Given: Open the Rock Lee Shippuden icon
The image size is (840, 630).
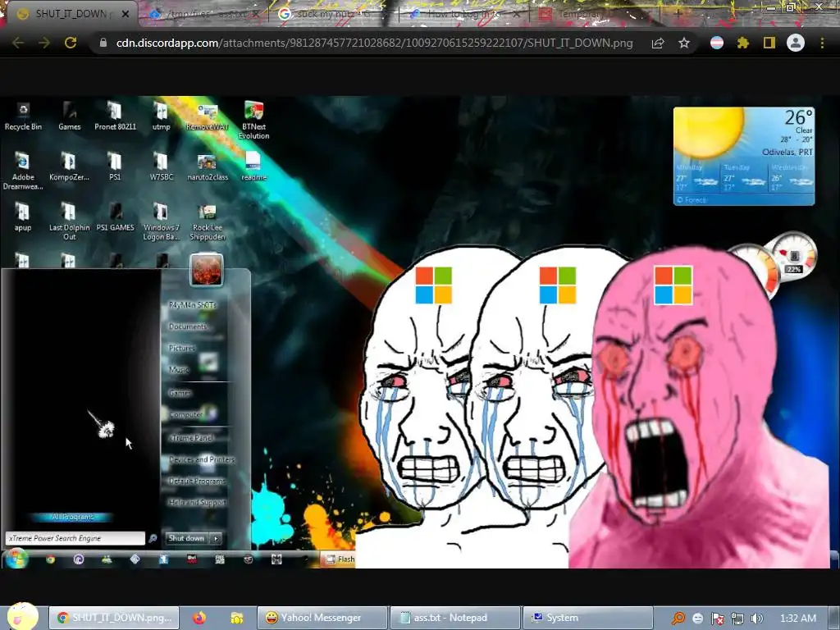Looking at the screenshot, I should [x=208, y=221].
